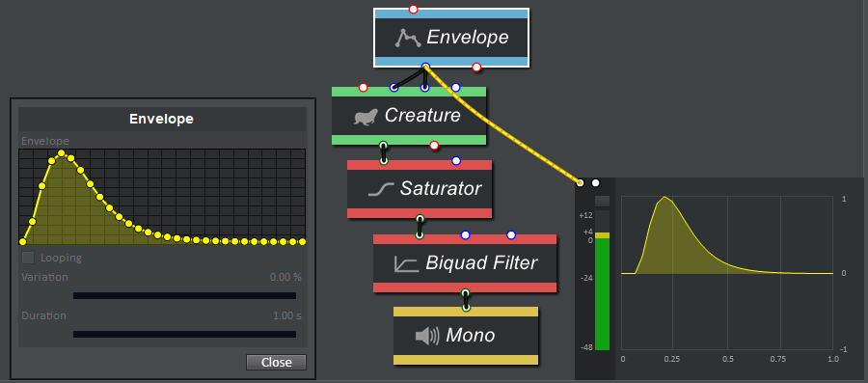This screenshot has height=383, width=868.
Task: Select the peak point of envelope curve
Action: [x=62, y=153]
